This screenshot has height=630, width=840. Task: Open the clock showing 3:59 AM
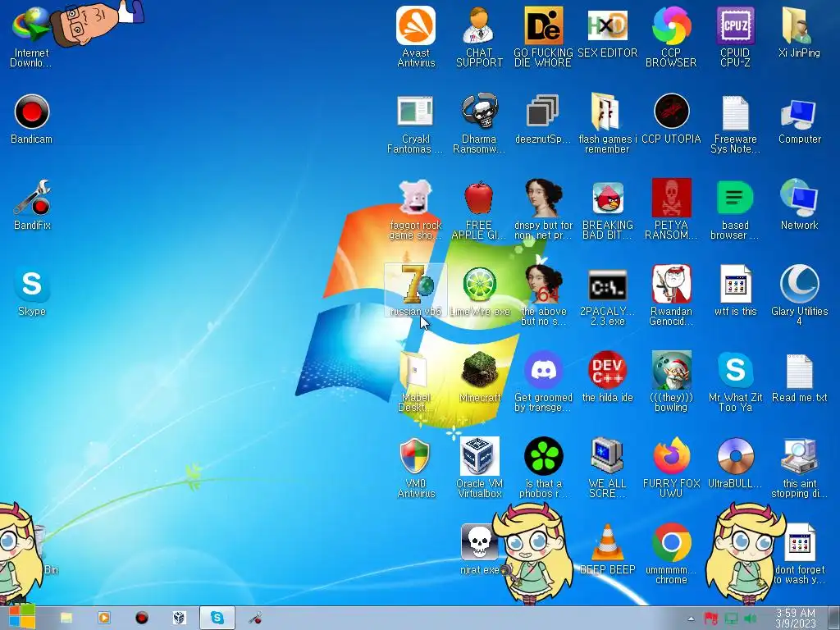click(x=795, y=619)
